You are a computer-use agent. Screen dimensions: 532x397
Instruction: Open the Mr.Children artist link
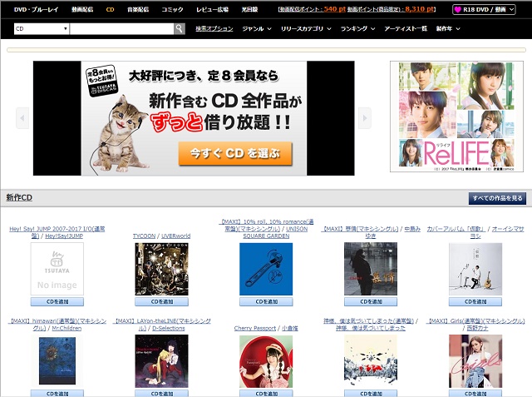click(x=66, y=328)
